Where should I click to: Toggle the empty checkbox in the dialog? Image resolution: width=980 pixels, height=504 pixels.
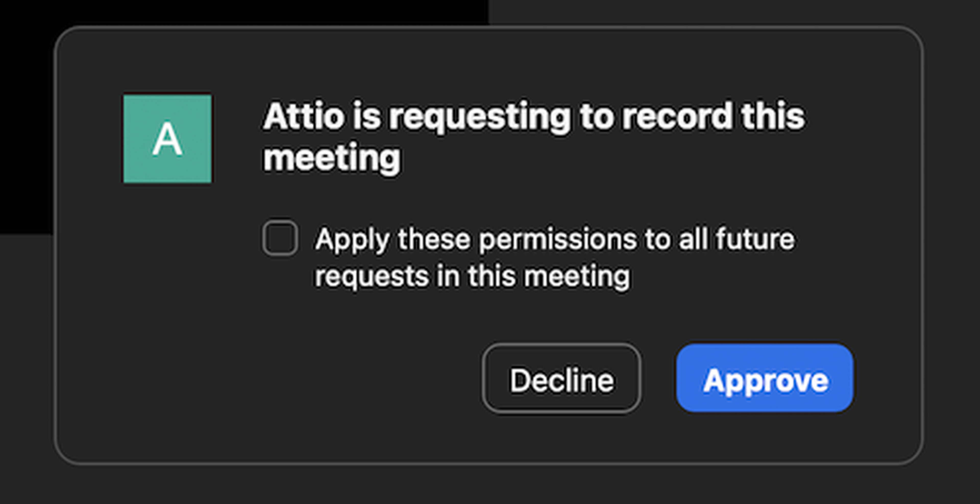pyautogui.click(x=280, y=238)
